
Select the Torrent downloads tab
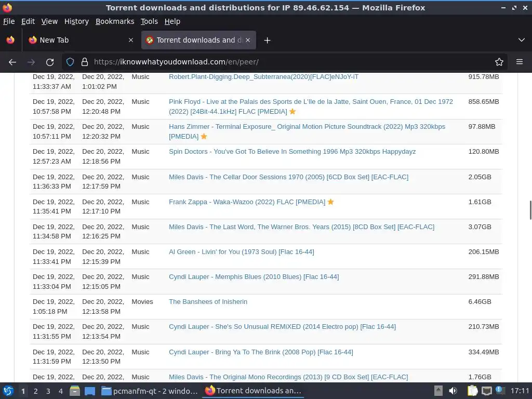198,40
